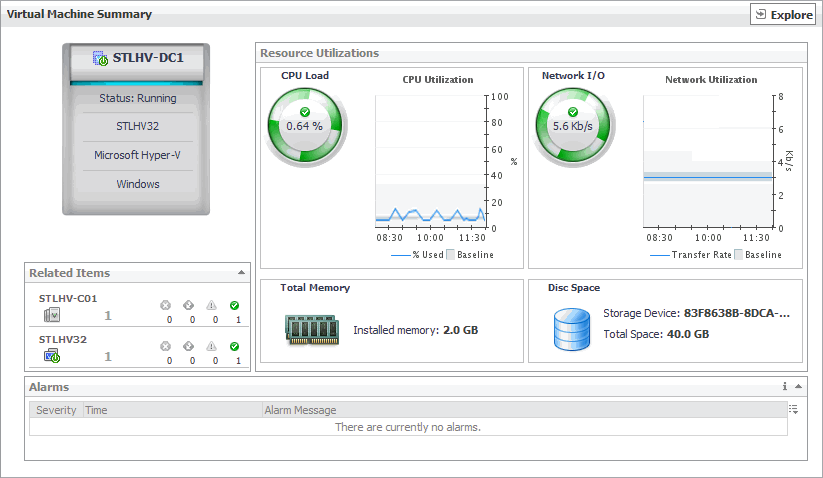The image size is (823, 478).
Task: Click the STLHV32 server icon in Related Items
Action: coord(52,356)
